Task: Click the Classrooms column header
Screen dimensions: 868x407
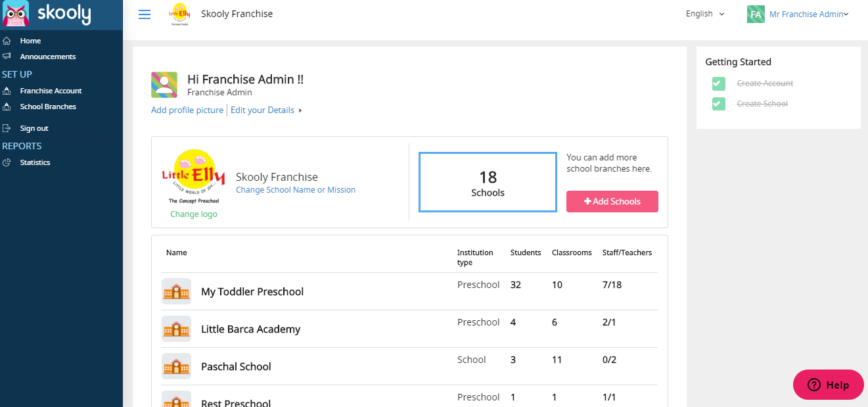Action: 572,252
